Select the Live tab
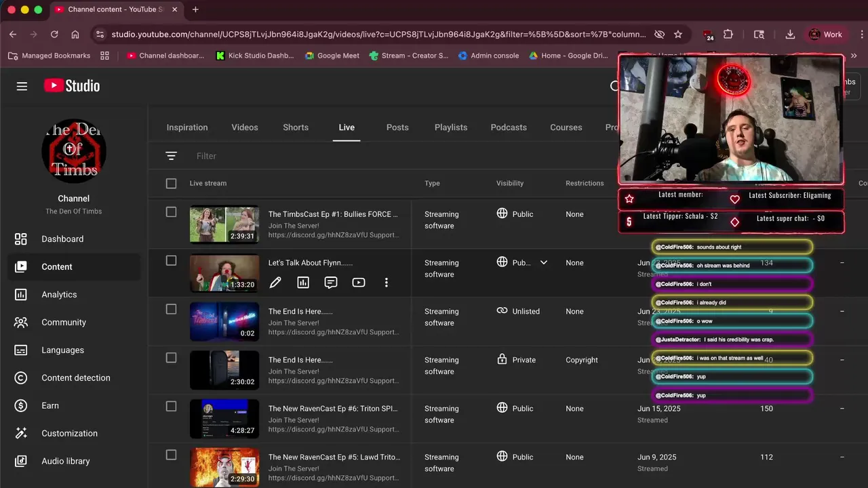The image size is (868, 488). [347, 127]
